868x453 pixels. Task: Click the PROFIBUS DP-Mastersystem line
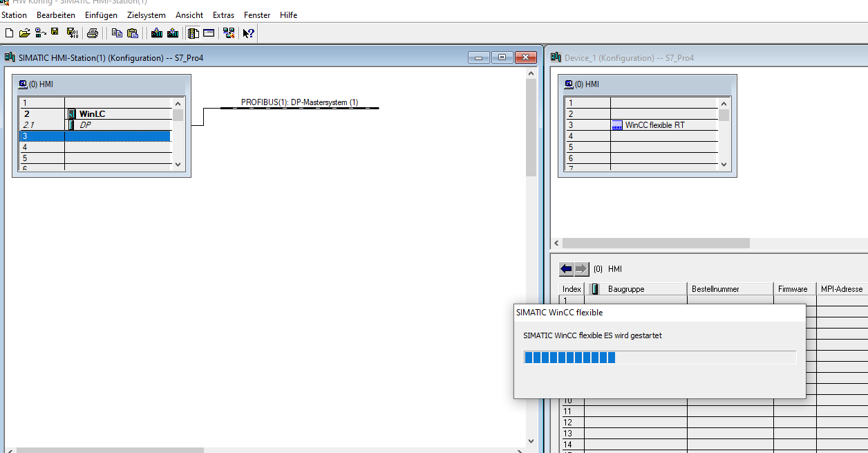(299, 108)
